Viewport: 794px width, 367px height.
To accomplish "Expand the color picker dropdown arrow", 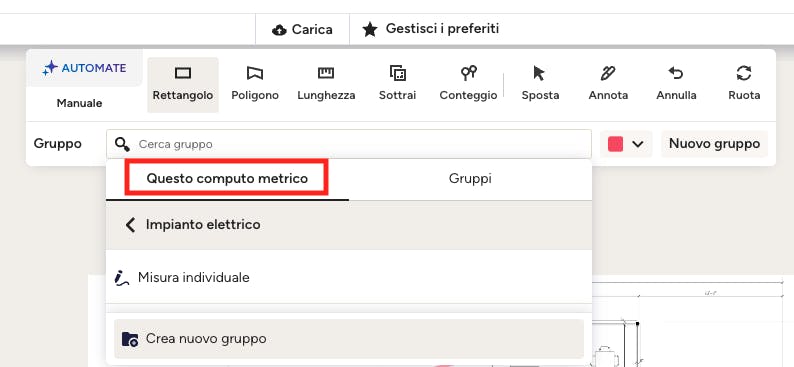I will pyautogui.click(x=638, y=144).
